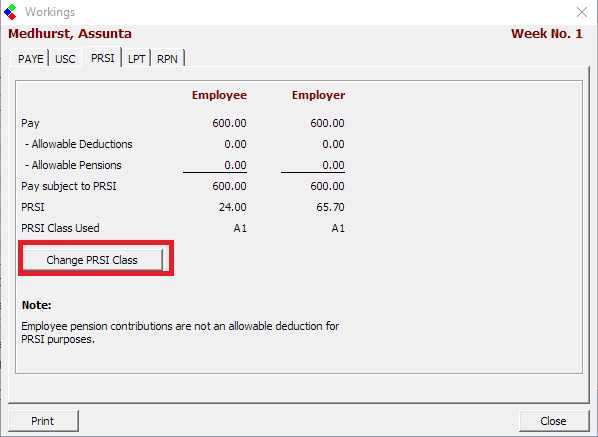This screenshot has width=598, height=437.
Task: Click the Employee column header
Action: (x=219, y=95)
